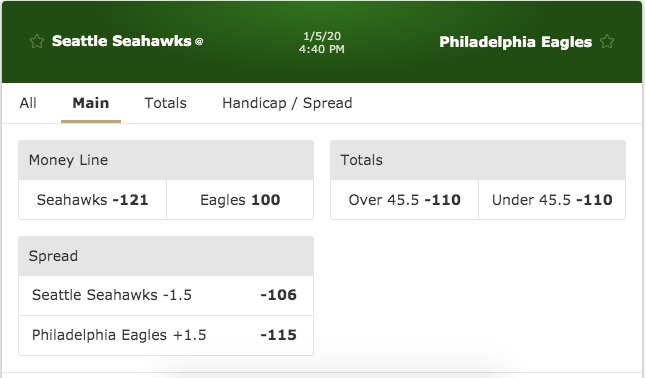Switch to the Totals tab
645x378 pixels.
[165, 103]
